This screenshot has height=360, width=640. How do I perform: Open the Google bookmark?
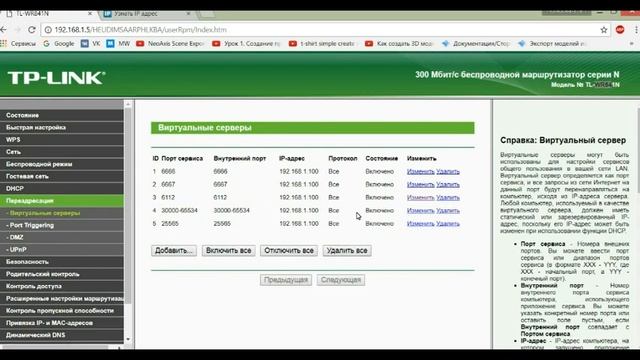click(x=59, y=43)
